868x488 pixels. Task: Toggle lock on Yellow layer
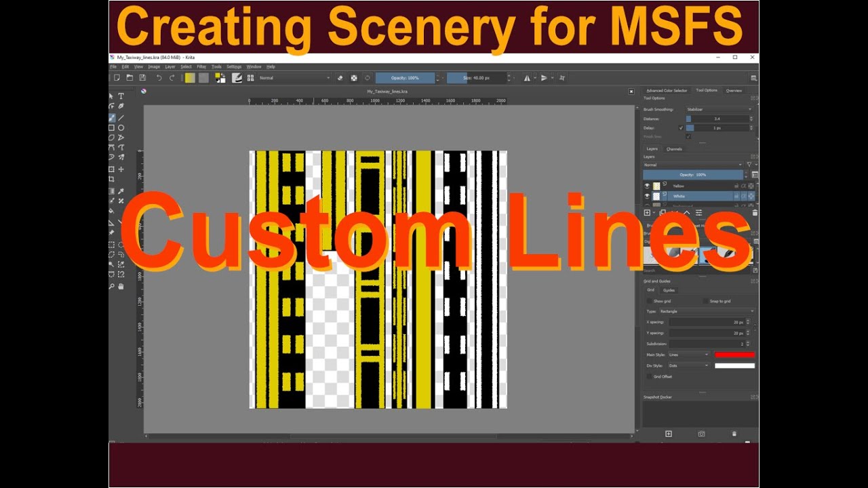click(x=736, y=186)
